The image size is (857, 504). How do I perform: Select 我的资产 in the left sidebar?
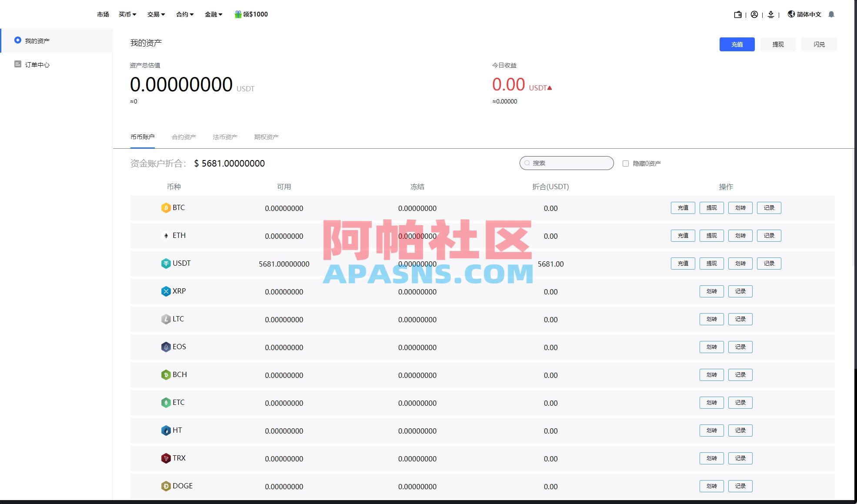coord(37,40)
